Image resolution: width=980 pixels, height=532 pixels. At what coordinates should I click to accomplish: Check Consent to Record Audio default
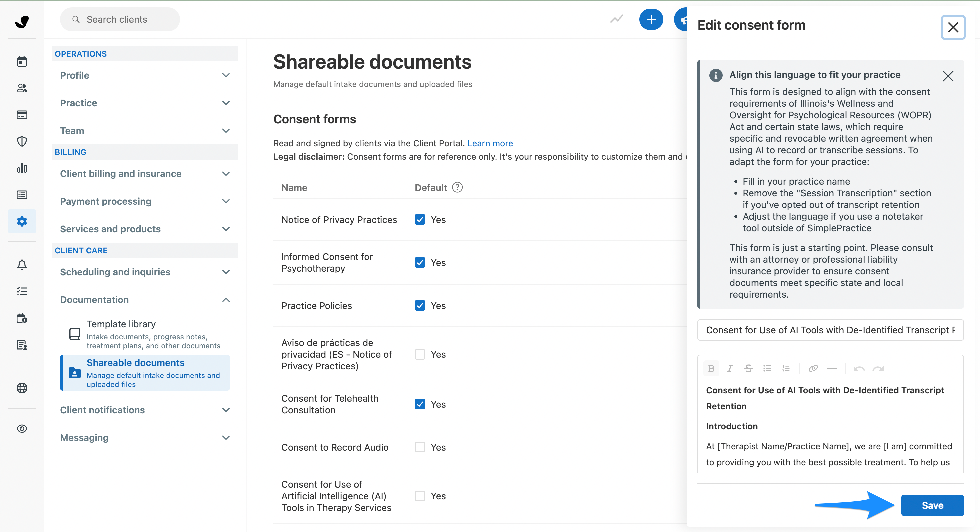420,447
